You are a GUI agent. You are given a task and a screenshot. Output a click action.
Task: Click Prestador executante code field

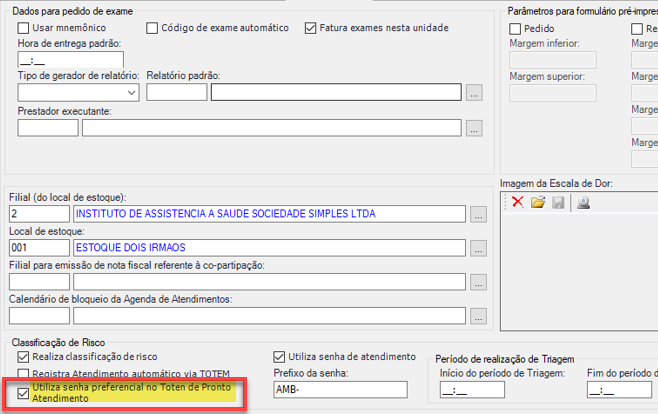48,128
